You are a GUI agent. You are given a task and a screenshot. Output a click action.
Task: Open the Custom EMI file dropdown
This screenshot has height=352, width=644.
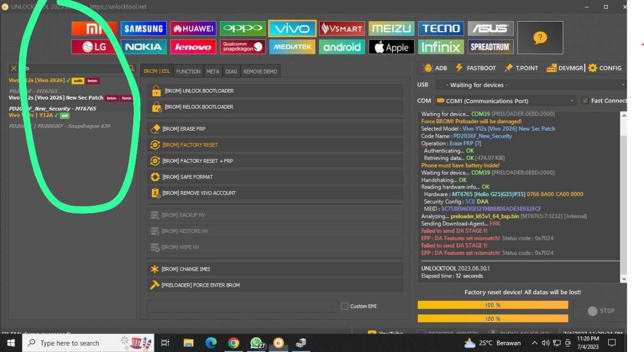243,306
